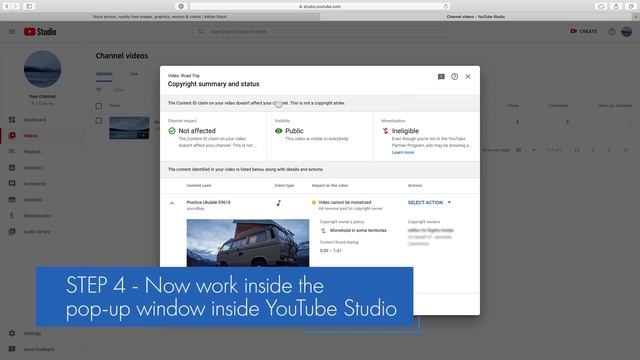
Task: Open the help icon in copyright dialog
Action: coord(454,77)
